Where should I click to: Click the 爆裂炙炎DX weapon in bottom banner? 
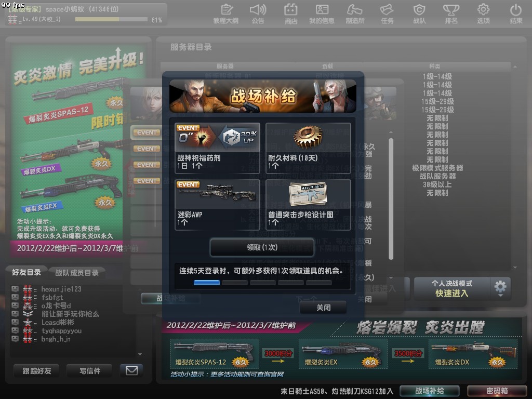(x=473, y=353)
